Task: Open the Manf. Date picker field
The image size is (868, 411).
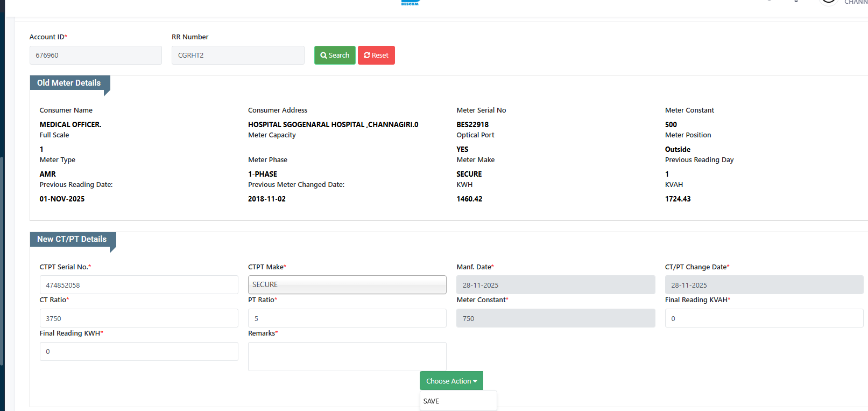Action: pyautogui.click(x=555, y=285)
